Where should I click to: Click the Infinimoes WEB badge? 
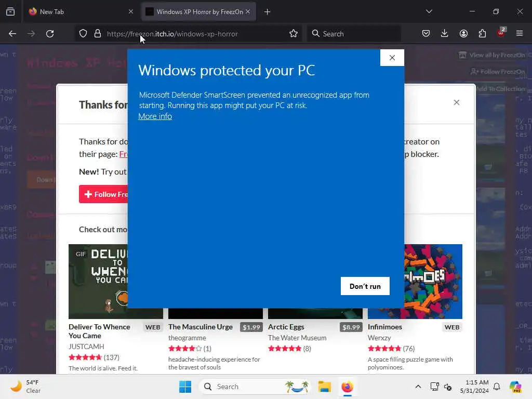(452, 327)
